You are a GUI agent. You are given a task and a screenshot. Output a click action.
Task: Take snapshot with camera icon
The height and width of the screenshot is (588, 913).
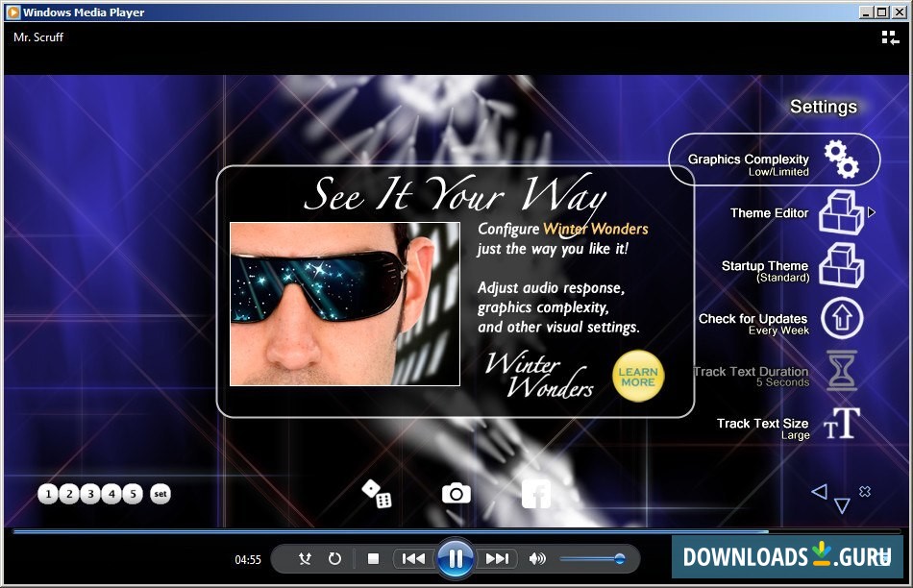pos(456,494)
